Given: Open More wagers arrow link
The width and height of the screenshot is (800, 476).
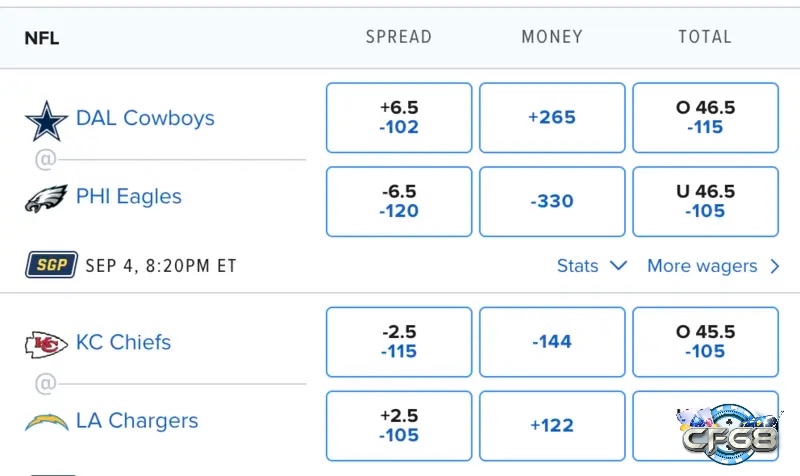Looking at the screenshot, I should [x=713, y=266].
